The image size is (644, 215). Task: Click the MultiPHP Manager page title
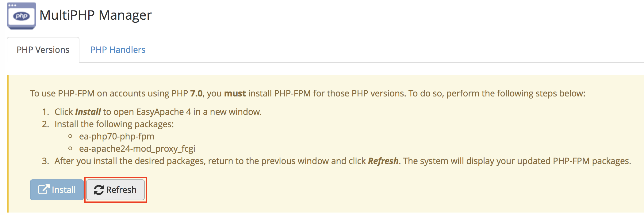tap(95, 15)
